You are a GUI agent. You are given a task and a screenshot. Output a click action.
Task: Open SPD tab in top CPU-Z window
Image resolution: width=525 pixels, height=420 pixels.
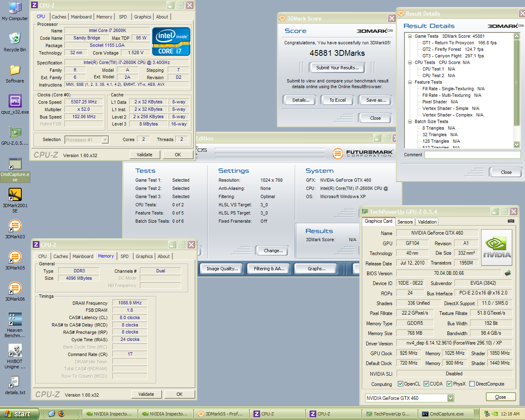[123, 17]
